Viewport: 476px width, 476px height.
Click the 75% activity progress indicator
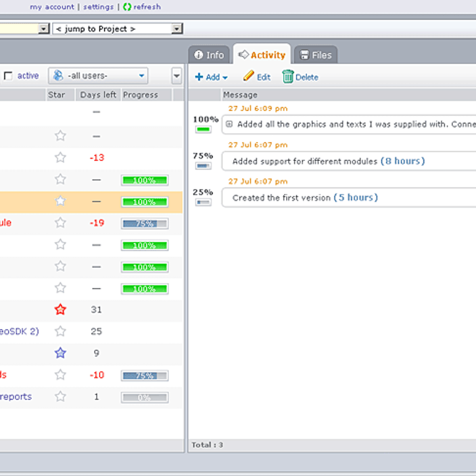[203, 166]
